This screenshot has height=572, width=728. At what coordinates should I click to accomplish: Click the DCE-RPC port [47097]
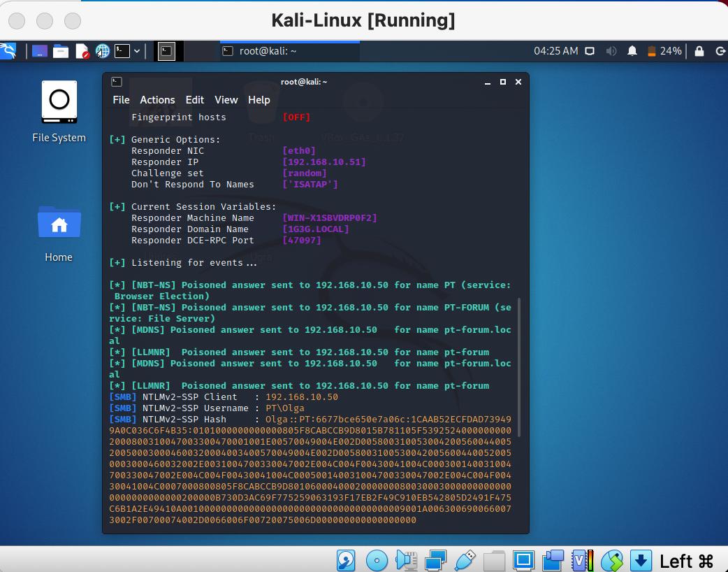302,241
